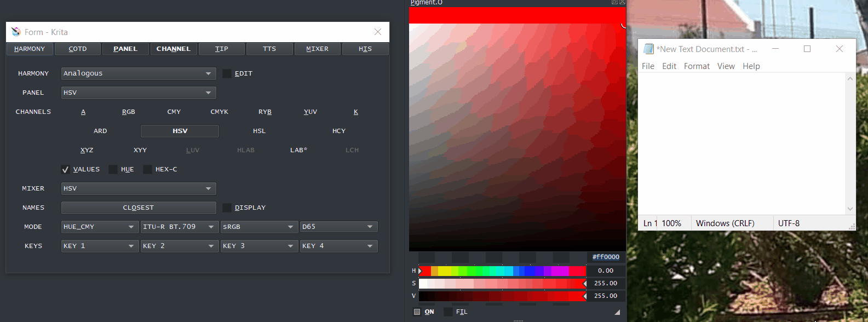Image resolution: width=868 pixels, height=322 pixels.
Task: Select the CHANNEL tab
Action: 174,49
